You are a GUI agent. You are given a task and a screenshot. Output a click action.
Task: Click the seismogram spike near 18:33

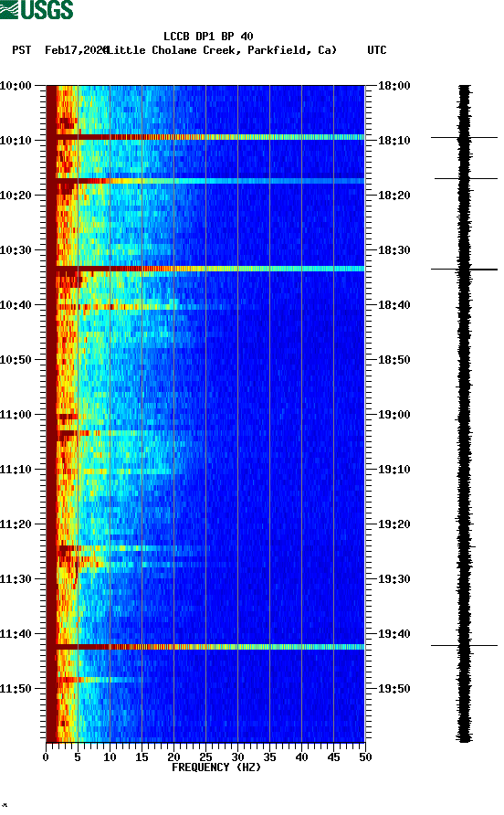(x=464, y=270)
